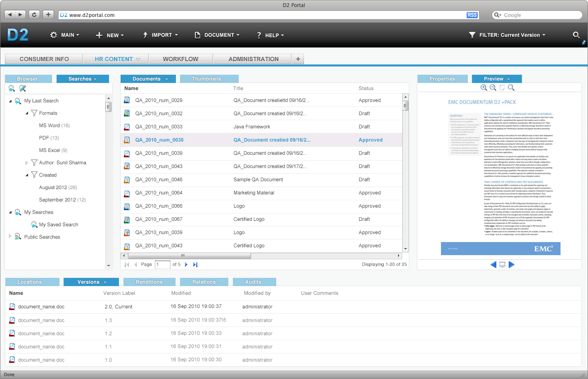Click the pin icon below header search
The width and height of the screenshot is (588, 379).
(x=583, y=43)
